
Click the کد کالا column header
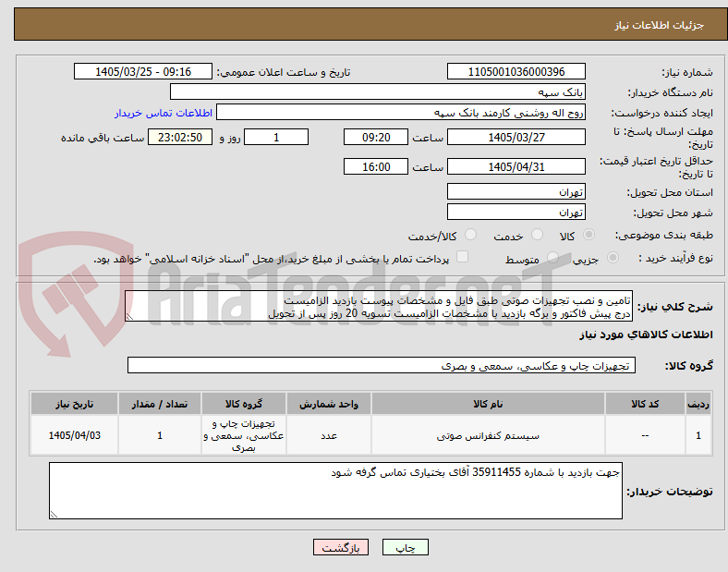coord(645,404)
